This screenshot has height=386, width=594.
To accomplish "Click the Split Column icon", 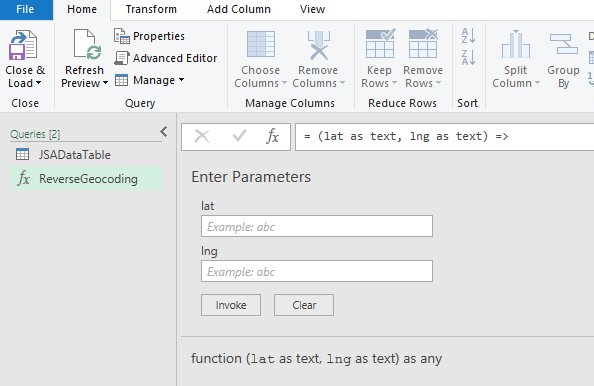I will pyautogui.click(x=516, y=44).
